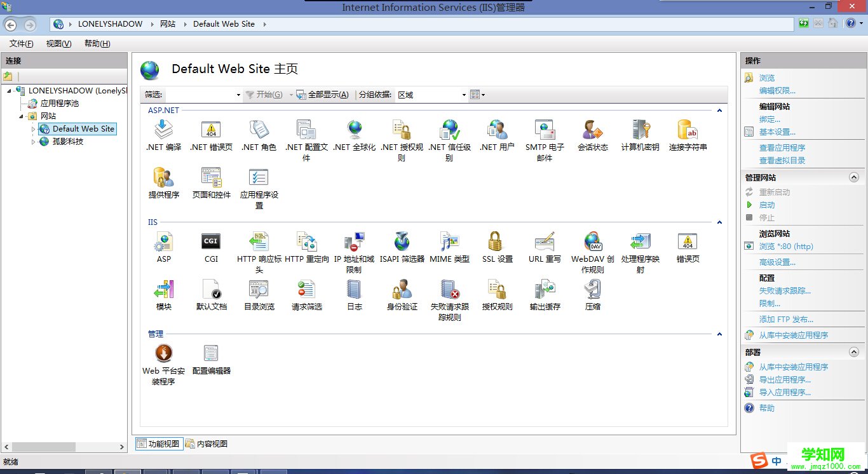
Task: Collapse the IIS group section
Action: tap(719, 222)
